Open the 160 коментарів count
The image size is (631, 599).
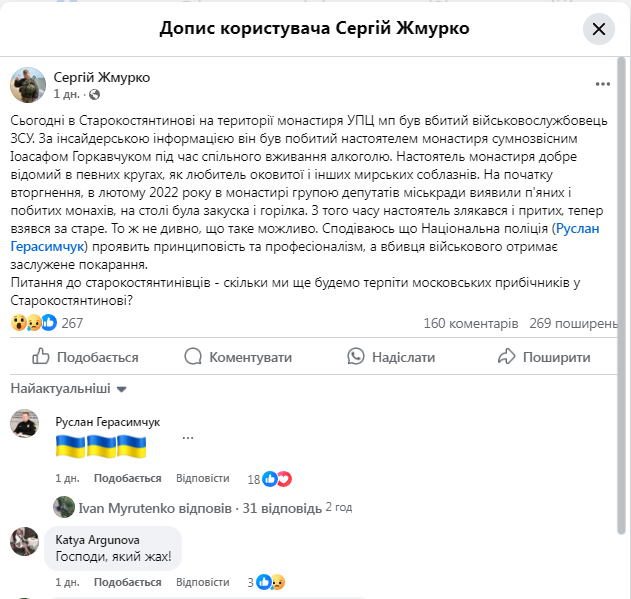pos(471,323)
